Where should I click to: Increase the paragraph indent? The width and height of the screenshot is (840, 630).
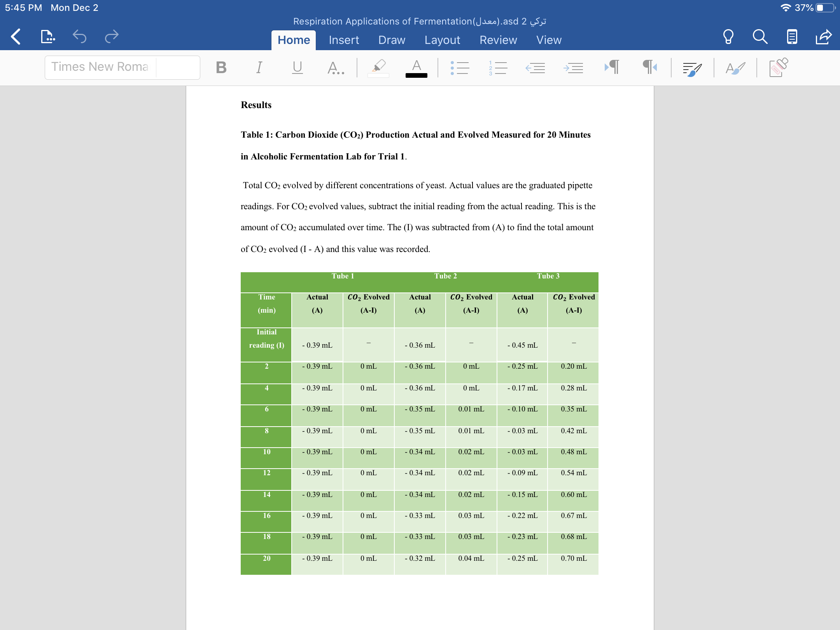point(573,68)
